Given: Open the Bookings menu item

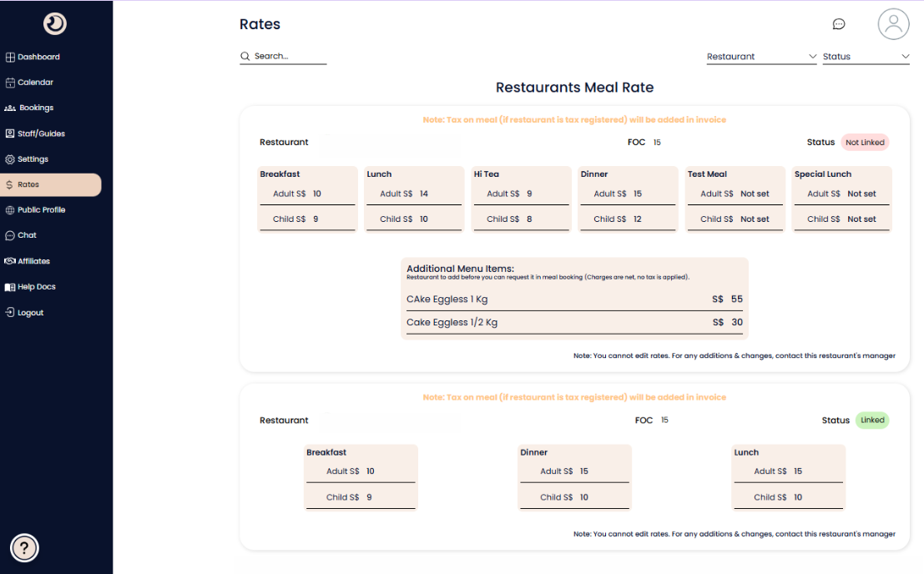Looking at the screenshot, I should coord(36,108).
